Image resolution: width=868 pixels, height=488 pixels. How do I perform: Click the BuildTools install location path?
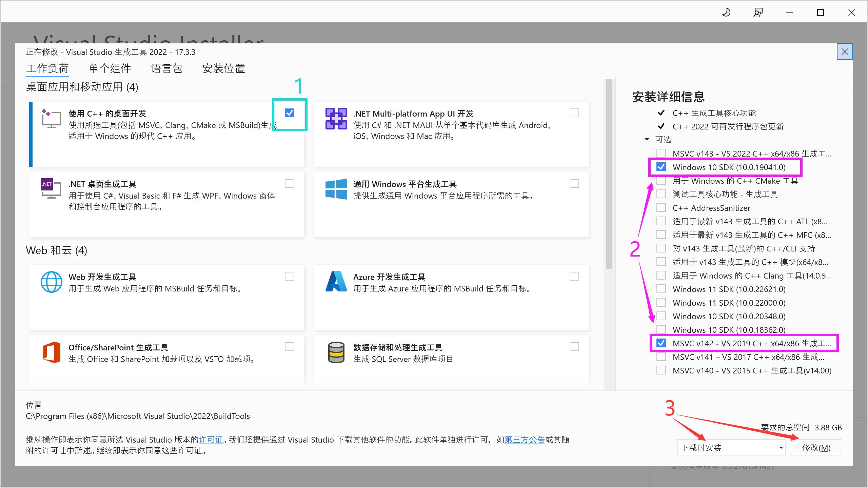coord(138,416)
